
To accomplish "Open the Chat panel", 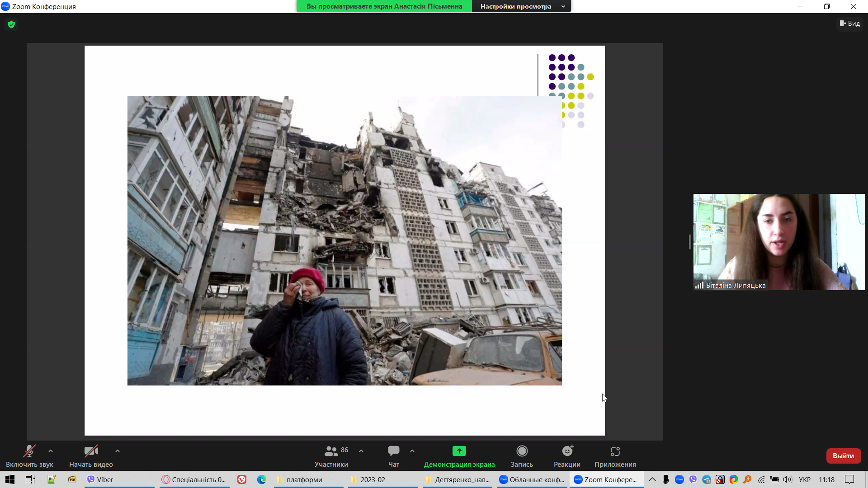I will point(393,451).
